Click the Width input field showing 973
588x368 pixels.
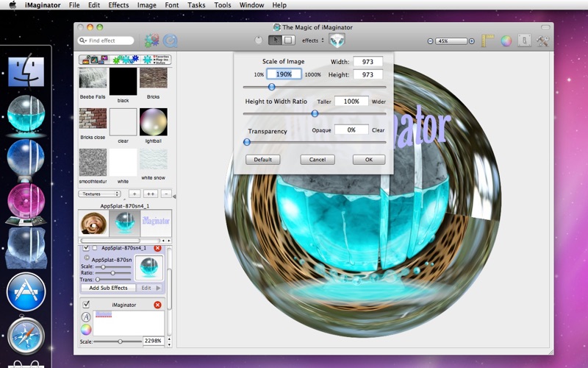pyautogui.click(x=367, y=62)
